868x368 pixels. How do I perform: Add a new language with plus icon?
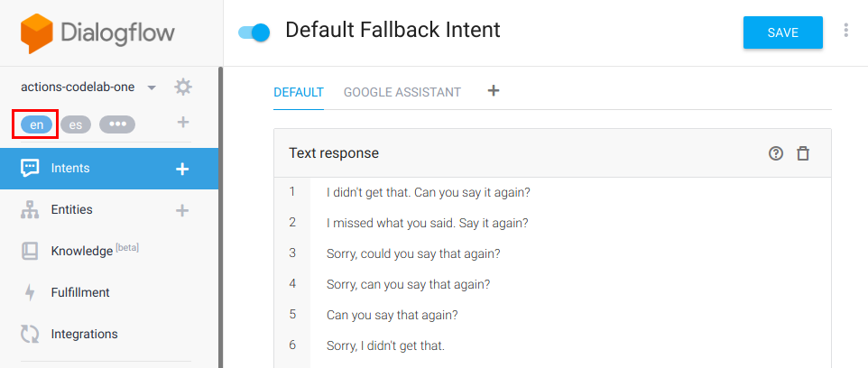click(183, 123)
